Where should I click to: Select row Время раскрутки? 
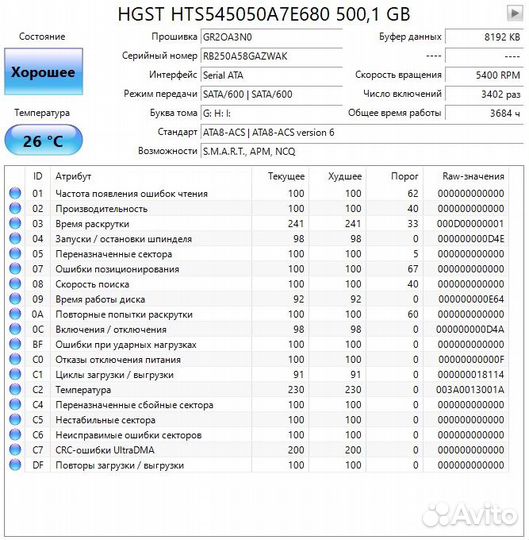[257, 224]
